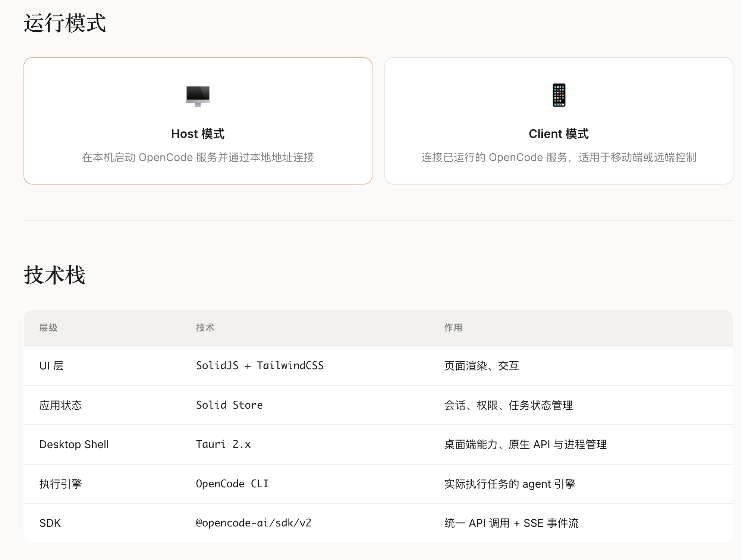The width and height of the screenshot is (742, 560).
Task: Click the desktop computer icon
Action: [198, 96]
